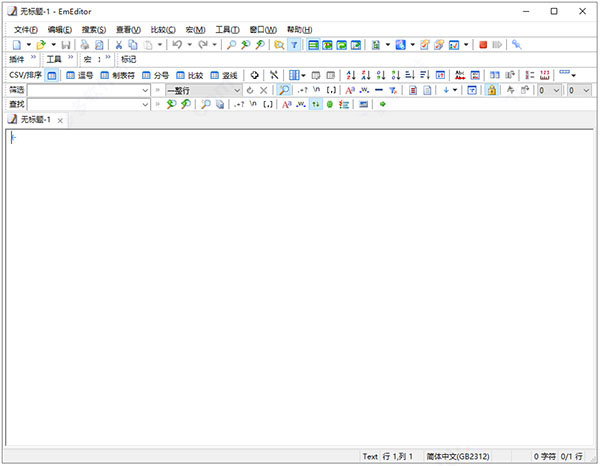Image resolution: width=600 pixels, height=466 pixels.
Task: Toggle lock icon in Filter toolbar
Action: (492, 90)
